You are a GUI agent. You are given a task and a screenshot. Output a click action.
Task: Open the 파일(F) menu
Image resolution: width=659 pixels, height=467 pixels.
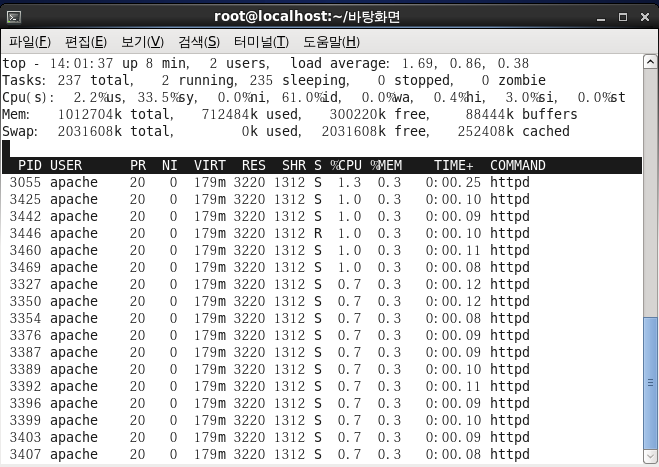[x=30, y=42]
